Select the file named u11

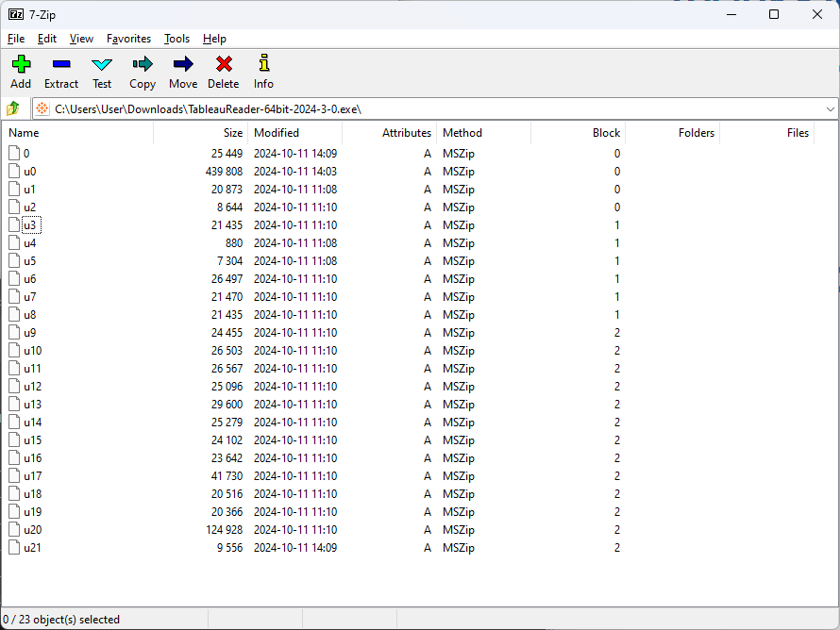(32, 369)
